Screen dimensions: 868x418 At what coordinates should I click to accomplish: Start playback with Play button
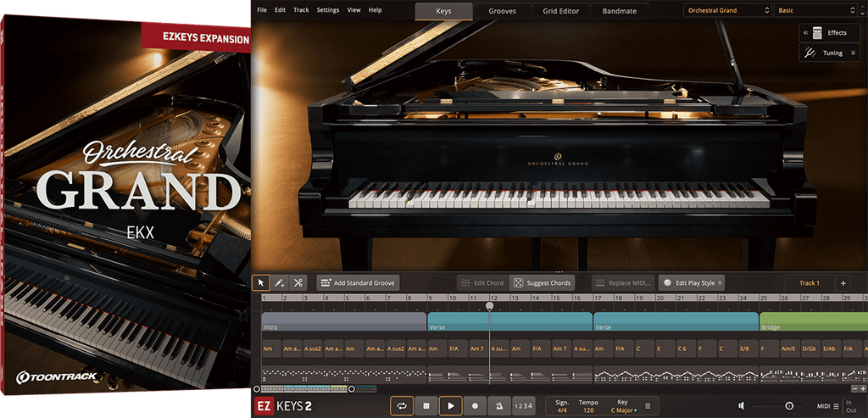pyautogui.click(x=451, y=406)
